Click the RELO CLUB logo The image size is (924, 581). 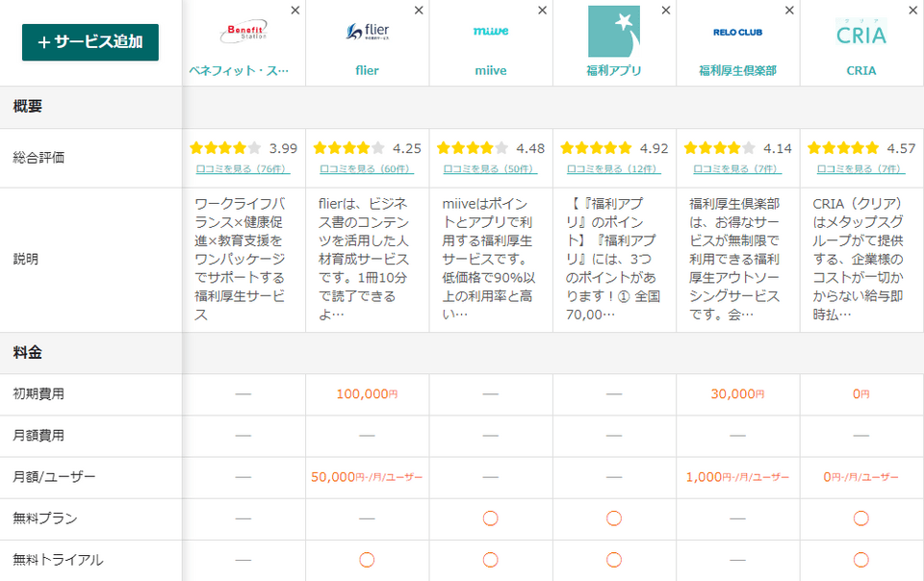[x=737, y=32]
